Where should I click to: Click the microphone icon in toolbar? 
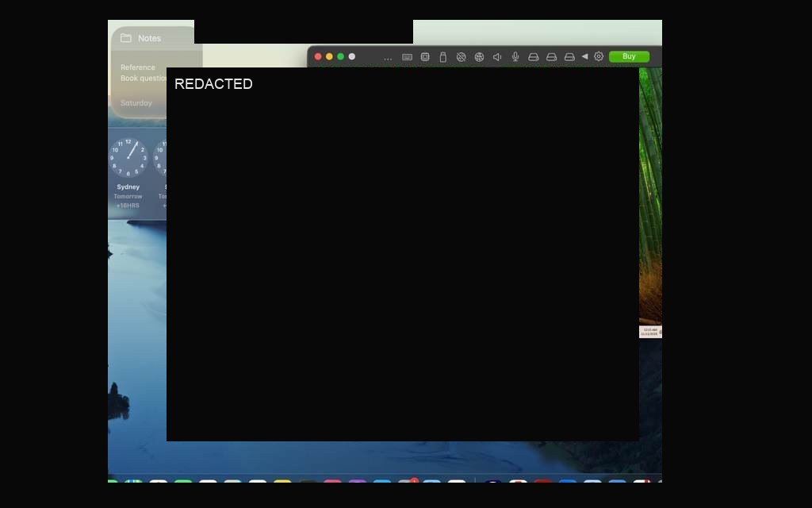pyautogui.click(x=515, y=57)
